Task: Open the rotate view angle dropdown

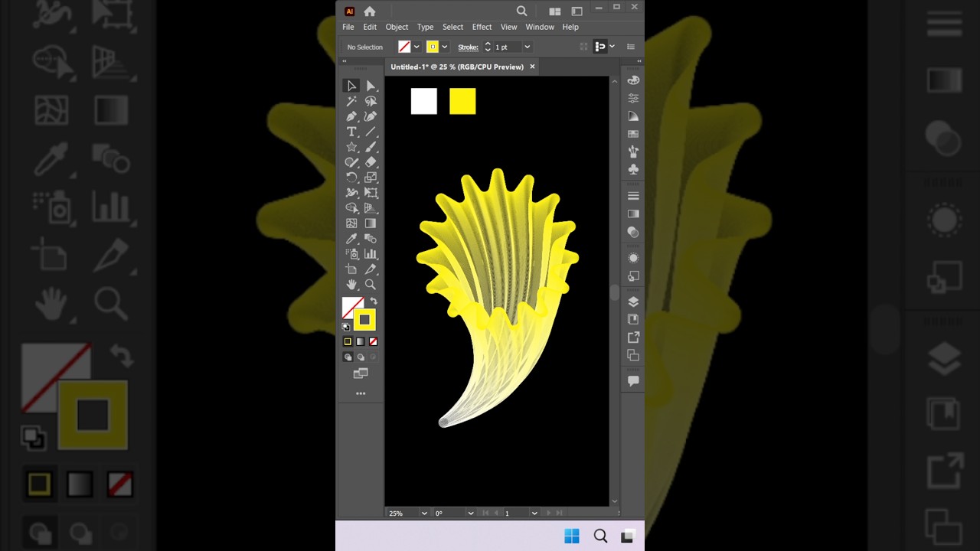Action: click(471, 513)
